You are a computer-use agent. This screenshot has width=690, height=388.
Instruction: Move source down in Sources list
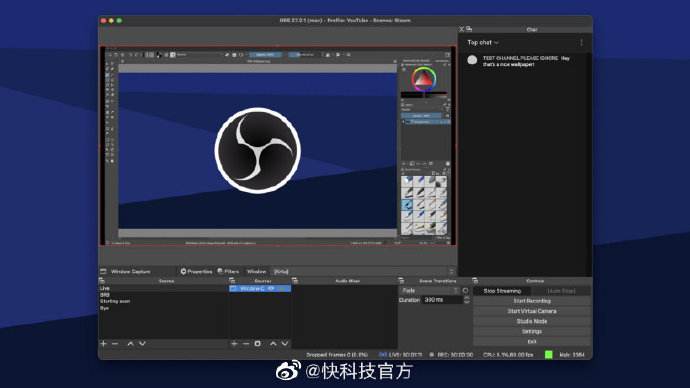coord(285,344)
